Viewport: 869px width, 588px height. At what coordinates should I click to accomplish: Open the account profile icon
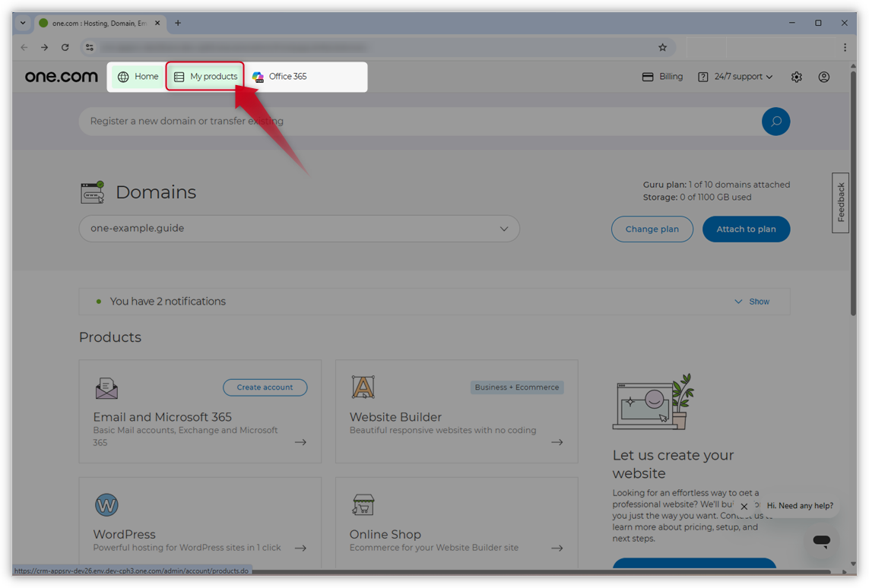tap(823, 76)
